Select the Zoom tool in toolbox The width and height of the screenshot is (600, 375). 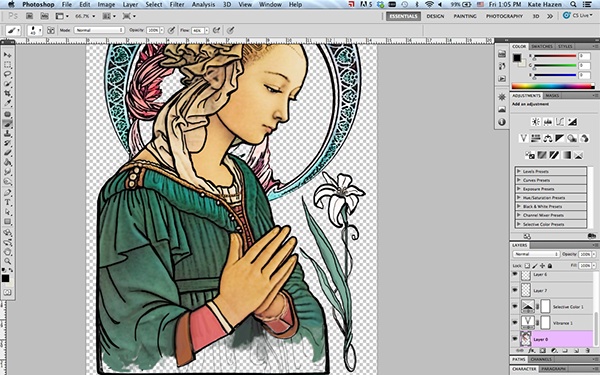(7, 261)
